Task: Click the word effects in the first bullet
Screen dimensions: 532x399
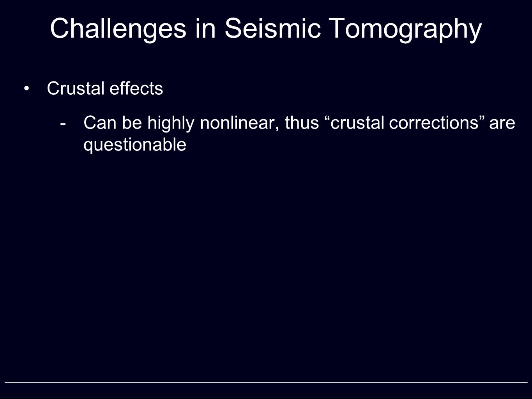Action: pyautogui.click(x=136, y=88)
